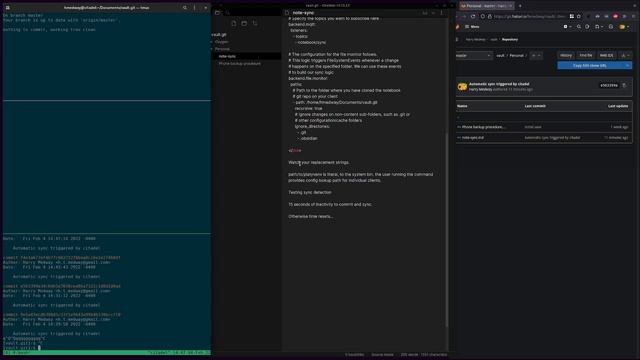Click the 'Otherwise time resets...' line

pyautogui.click(x=311, y=216)
